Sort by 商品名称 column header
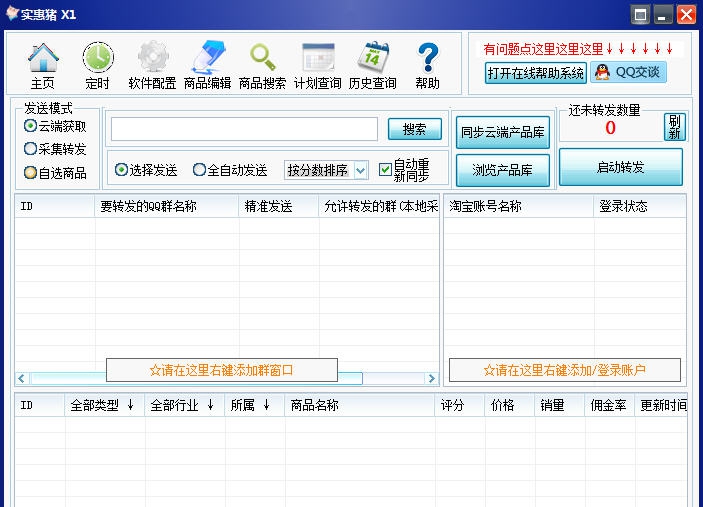Viewport: 703px width, 507px height. click(360, 405)
